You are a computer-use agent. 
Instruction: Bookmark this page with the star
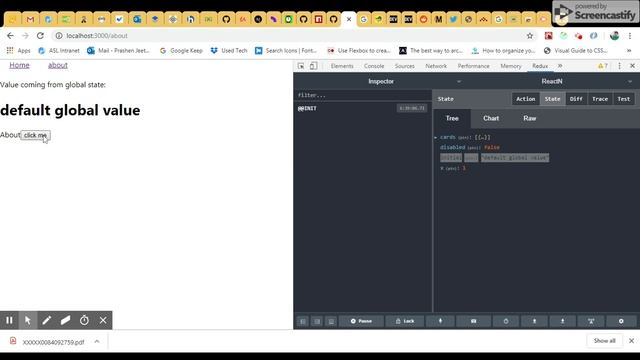pos(530,36)
